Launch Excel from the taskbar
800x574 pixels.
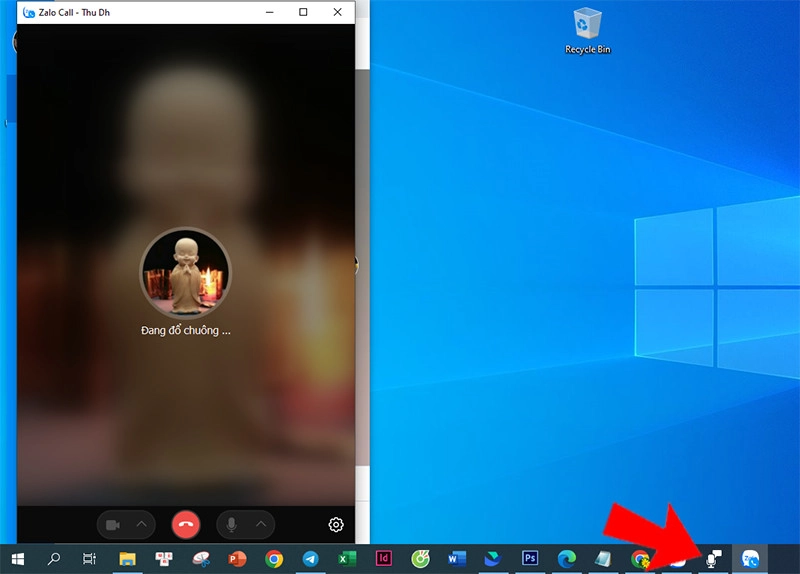pos(347,559)
